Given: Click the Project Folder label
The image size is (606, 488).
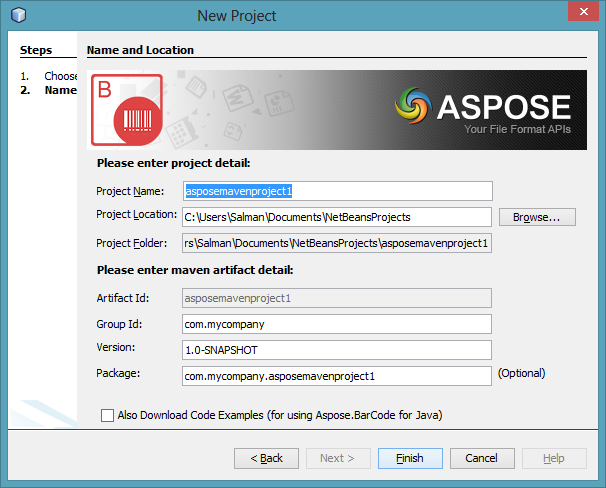Looking at the screenshot, I should [132, 243].
